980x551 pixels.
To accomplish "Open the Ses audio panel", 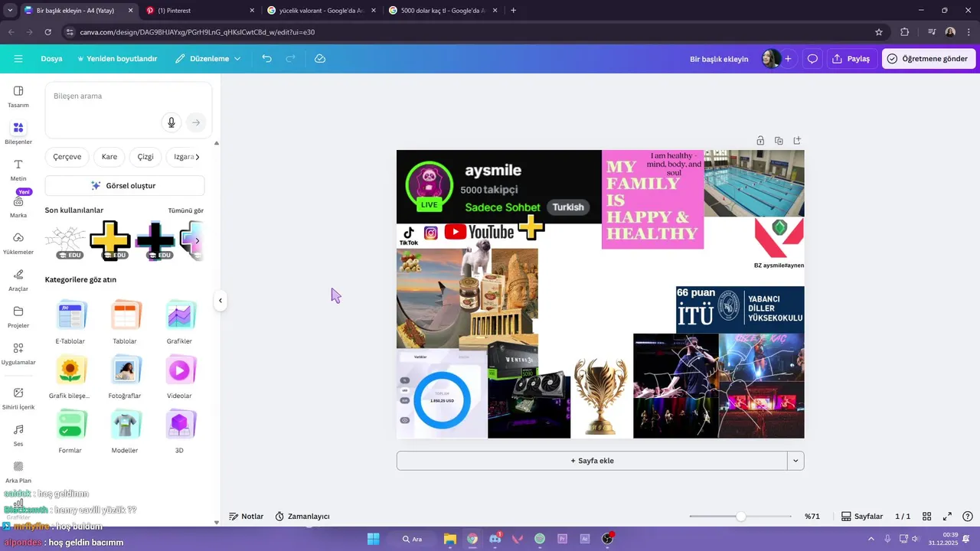I will click(18, 435).
